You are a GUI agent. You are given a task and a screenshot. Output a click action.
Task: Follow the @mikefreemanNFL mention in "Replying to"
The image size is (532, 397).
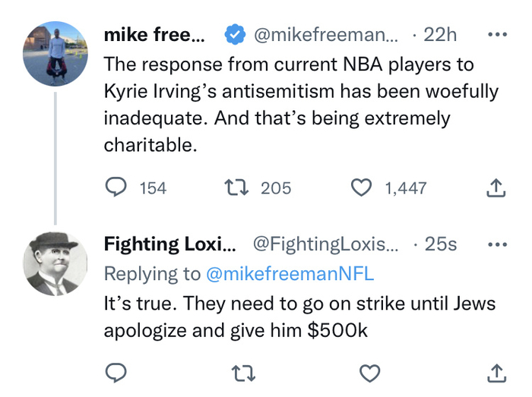tap(290, 273)
